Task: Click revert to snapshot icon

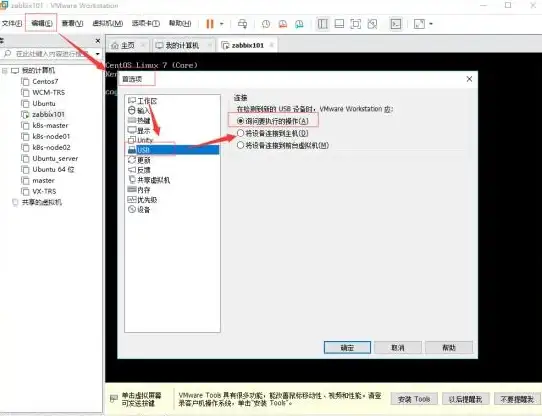Action: tap(283, 24)
